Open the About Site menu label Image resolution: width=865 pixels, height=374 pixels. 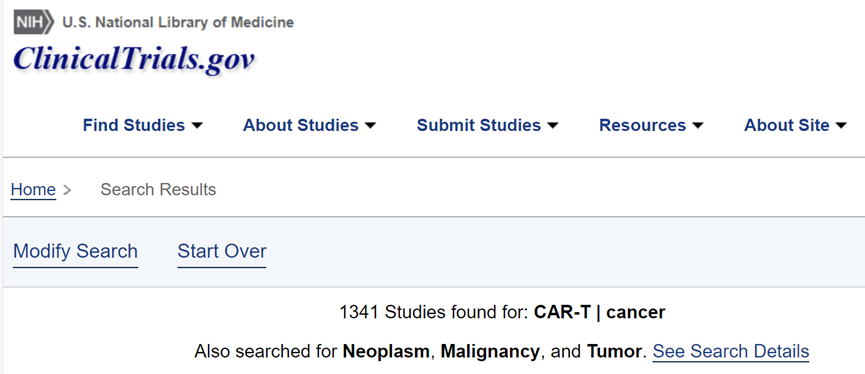click(x=786, y=125)
